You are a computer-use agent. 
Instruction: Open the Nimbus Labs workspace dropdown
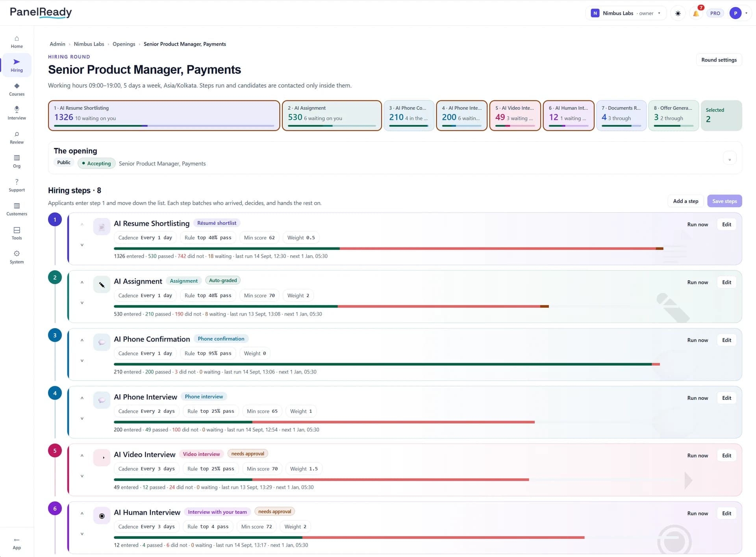626,13
